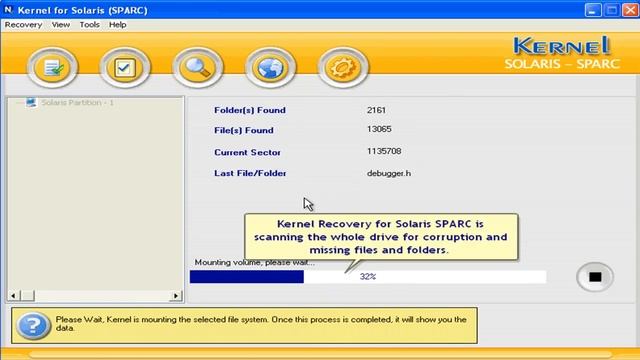Open the Tools menu
Image resolution: width=640 pixels, height=360 pixels.
pyautogui.click(x=89, y=25)
